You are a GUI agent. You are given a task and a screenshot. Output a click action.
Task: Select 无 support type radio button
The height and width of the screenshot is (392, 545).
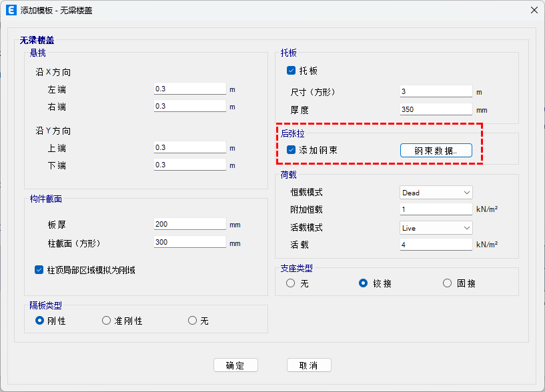click(291, 283)
